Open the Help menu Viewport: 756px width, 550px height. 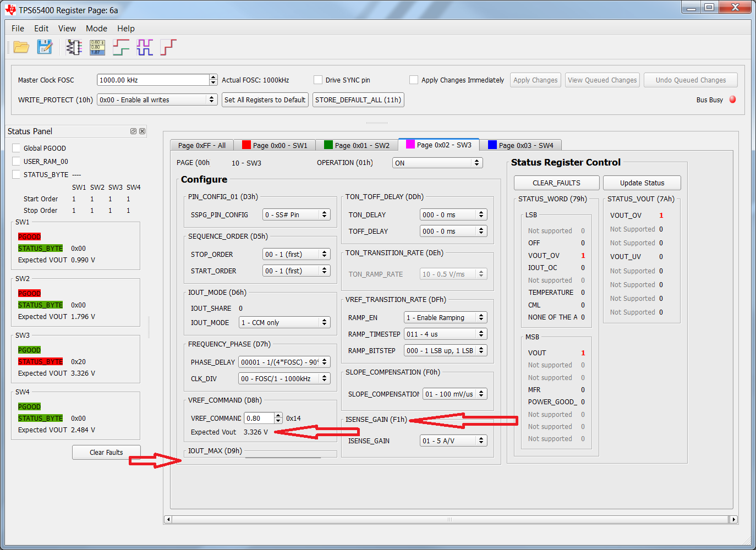pyautogui.click(x=126, y=28)
